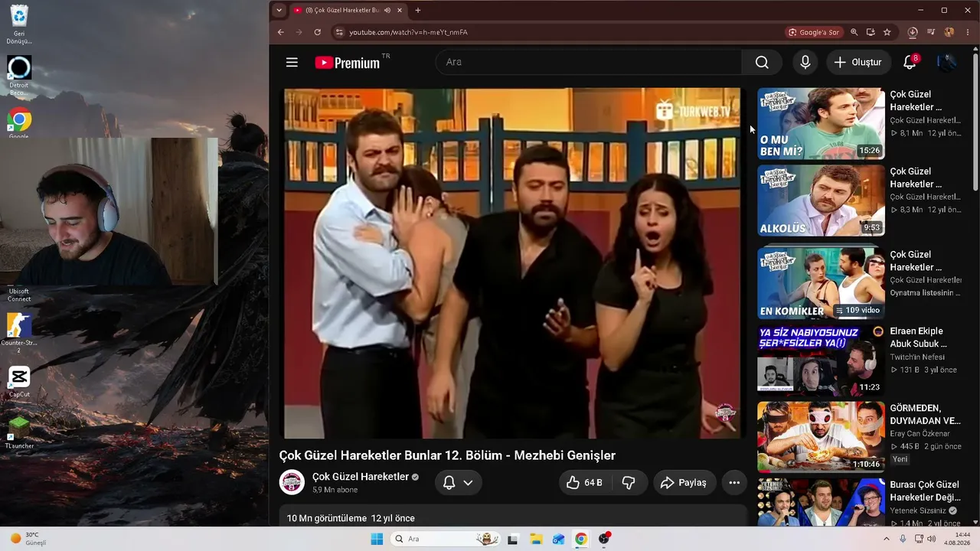Open Chrome media controls icon

[931, 32]
